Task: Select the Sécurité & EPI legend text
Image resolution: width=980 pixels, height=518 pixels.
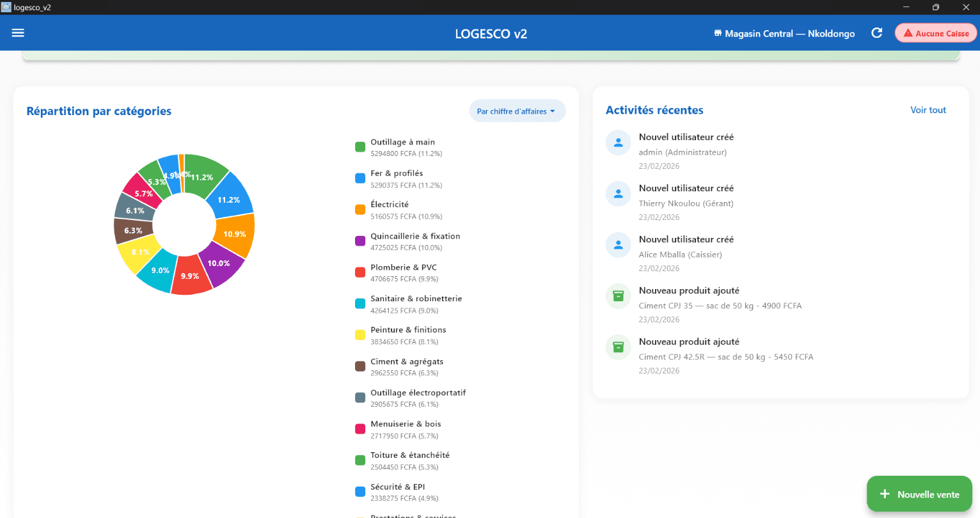Action: click(x=397, y=487)
